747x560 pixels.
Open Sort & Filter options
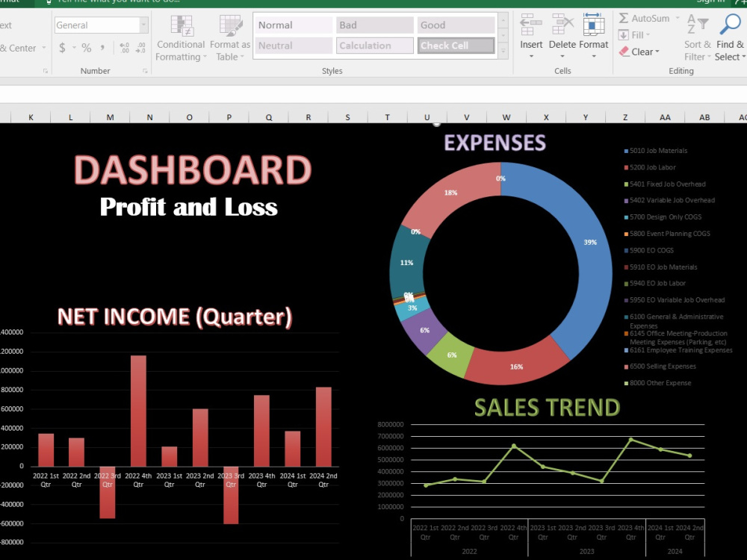pos(698,37)
